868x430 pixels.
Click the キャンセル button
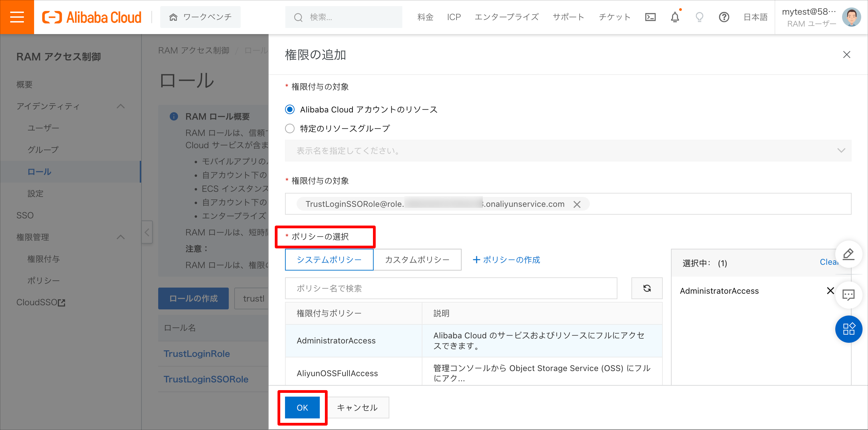[357, 408]
